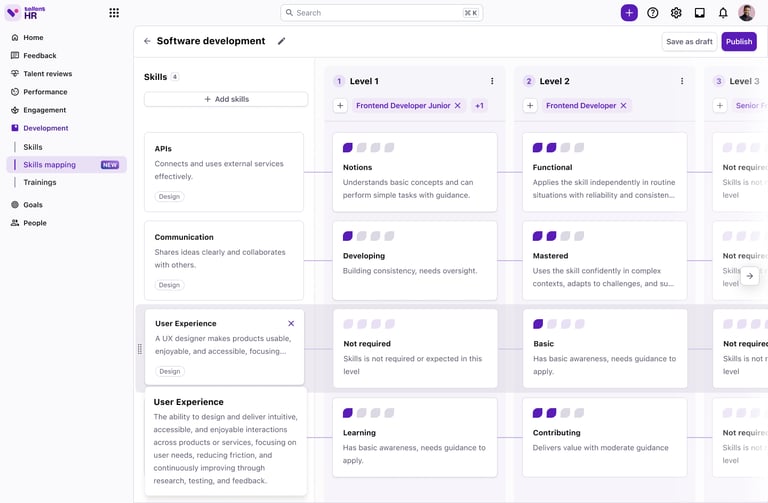Add a role to Level 1 plus button
Image resolution: width=768 pixels, height=503 pixels.
(340, 105)
